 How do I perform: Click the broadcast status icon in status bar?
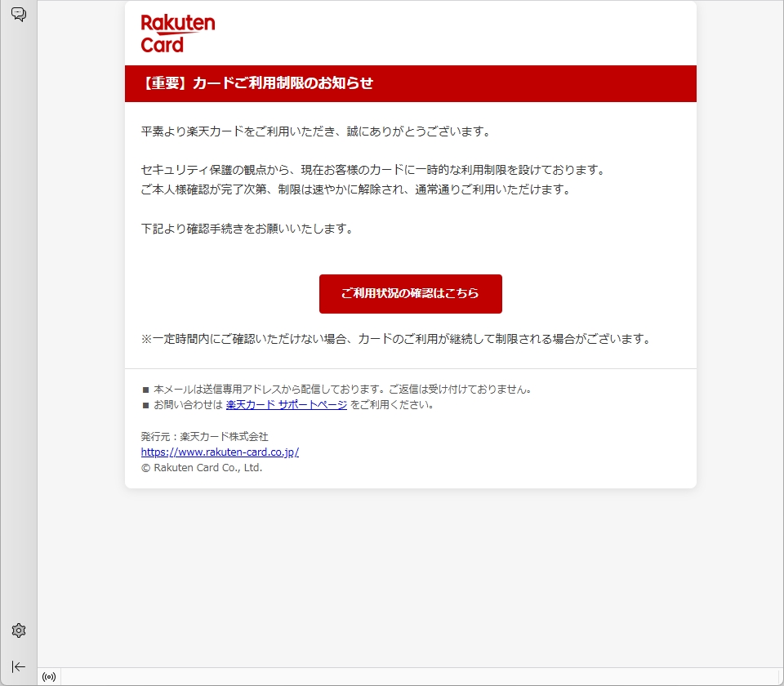[x=49, y=677]
